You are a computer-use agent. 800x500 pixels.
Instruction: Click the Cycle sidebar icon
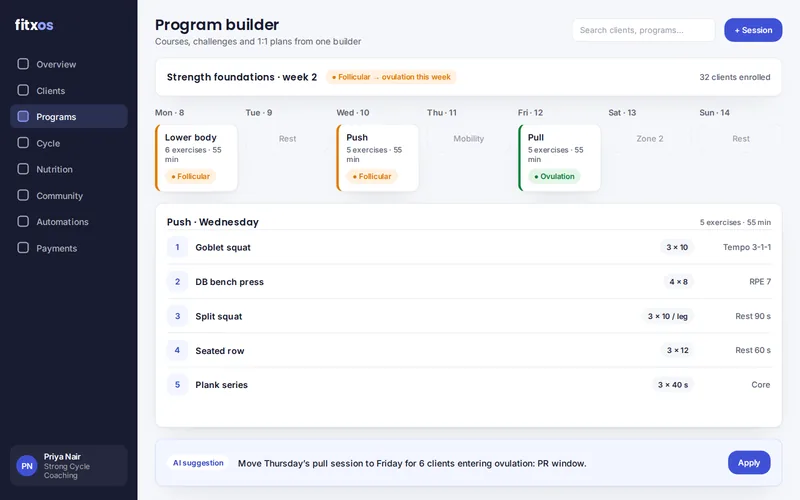pyautogui.click(x=23, y=143)
